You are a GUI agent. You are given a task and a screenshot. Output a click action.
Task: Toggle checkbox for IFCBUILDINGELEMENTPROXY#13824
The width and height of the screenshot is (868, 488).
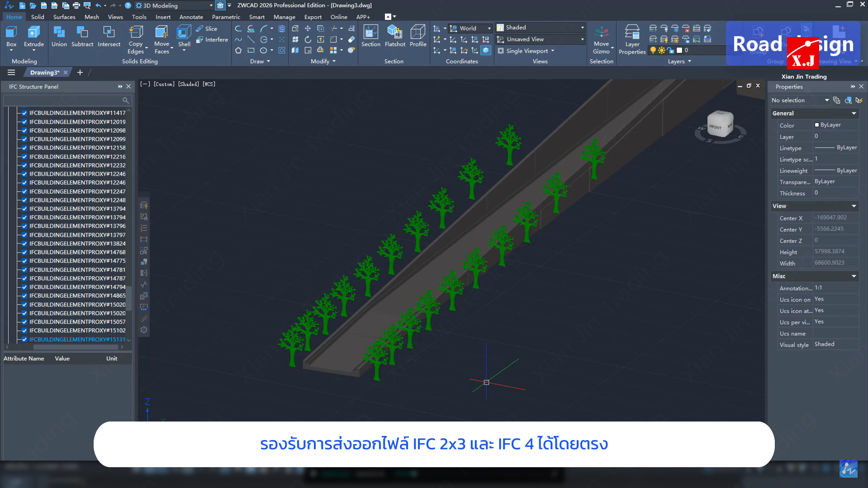(24, 244)
